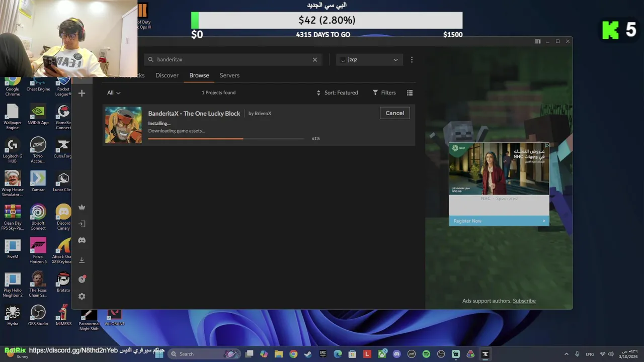Click the sidebar layout icon in title bar
The image size is (644, 362).
(537, 41)
